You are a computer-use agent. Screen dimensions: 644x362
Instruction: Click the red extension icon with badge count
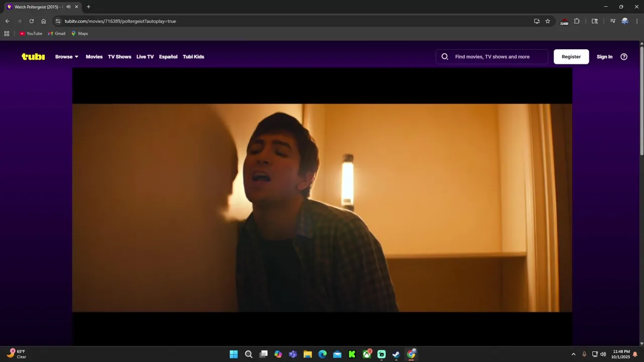(x=565, y=21)
